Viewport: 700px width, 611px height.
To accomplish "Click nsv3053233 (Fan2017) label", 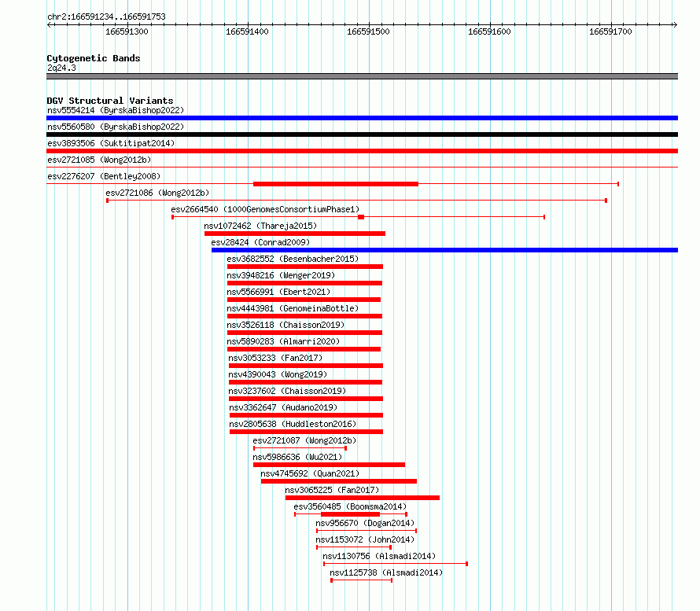I will tap(275, 358).
